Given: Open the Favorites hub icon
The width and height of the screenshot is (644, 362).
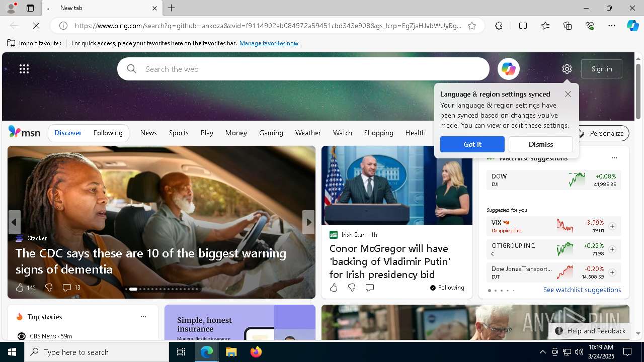Looking at the screenshot, I should [545, 26].
